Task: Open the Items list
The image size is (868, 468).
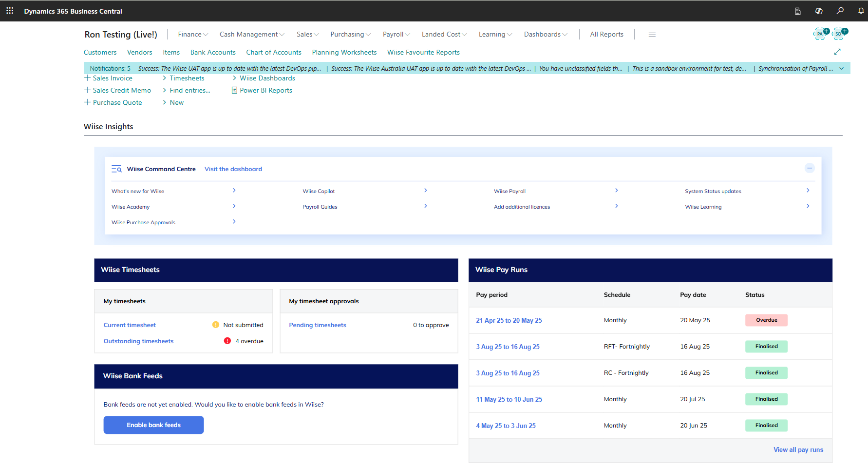Action: point(171,52)
